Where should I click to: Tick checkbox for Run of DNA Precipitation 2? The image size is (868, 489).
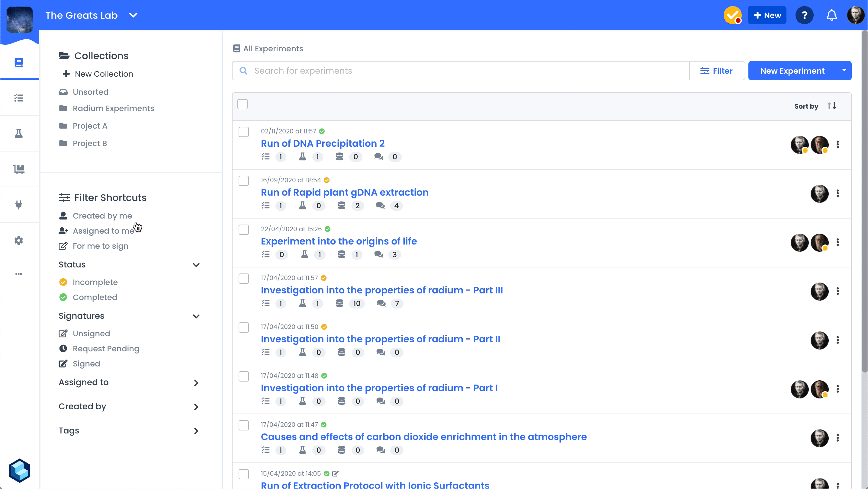(244, 132)
